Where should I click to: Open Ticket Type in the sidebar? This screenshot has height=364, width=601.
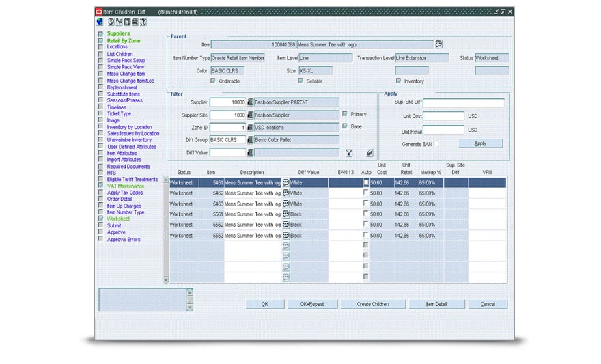(x=119, y=114)
